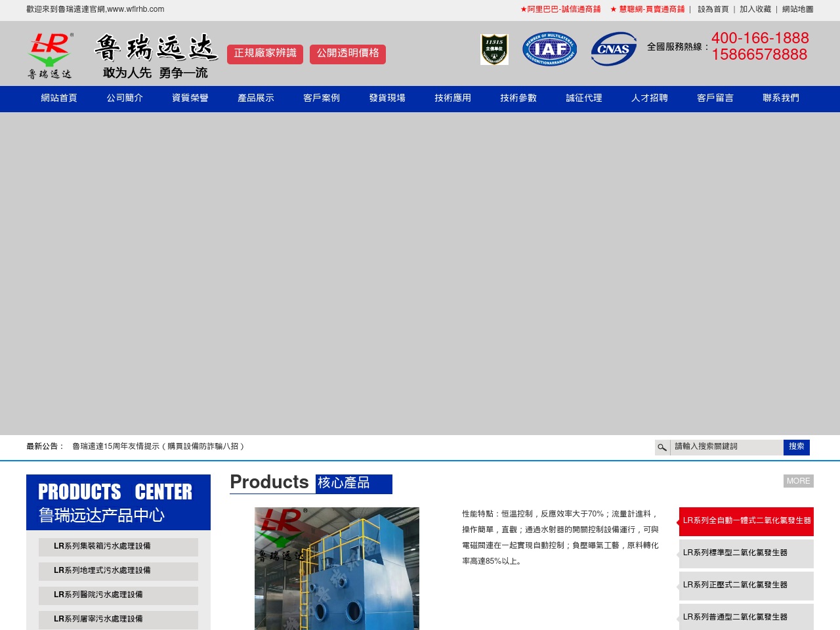Open the 網站首頁 menu item
This screenshot has height=630, width=840.
(59, 98)
